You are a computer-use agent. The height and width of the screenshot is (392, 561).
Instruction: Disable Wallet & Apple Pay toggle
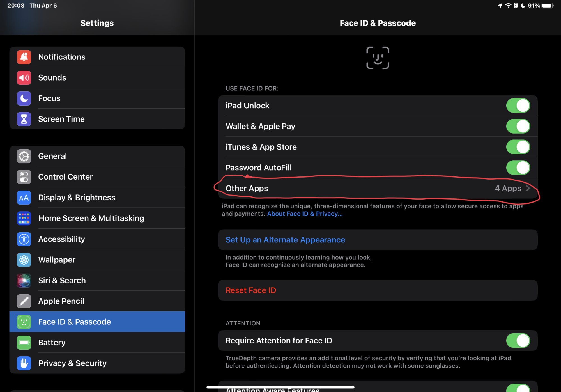tap(518, 126)
